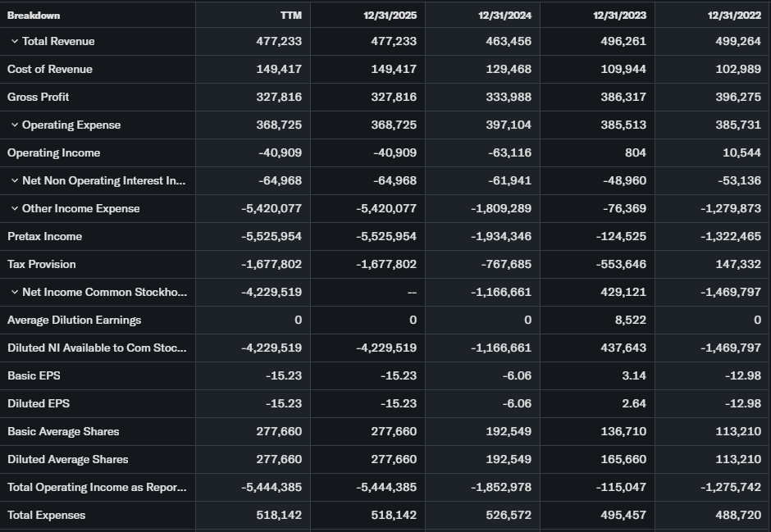Select the Pretax Income row label

[x=45, y=237]
